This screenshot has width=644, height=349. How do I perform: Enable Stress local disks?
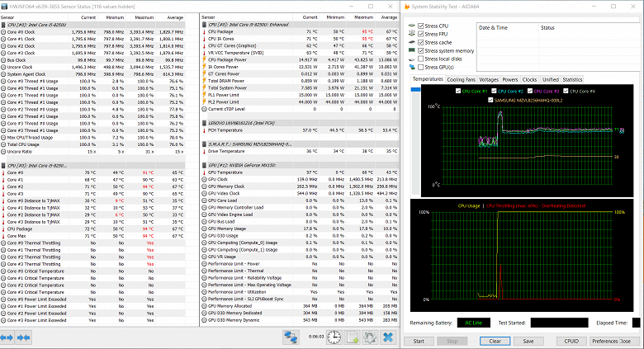420,59
